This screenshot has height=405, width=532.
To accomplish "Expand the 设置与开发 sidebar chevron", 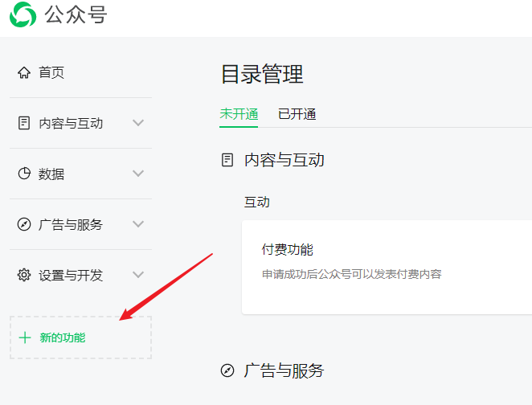I will (x=138, y=275).
